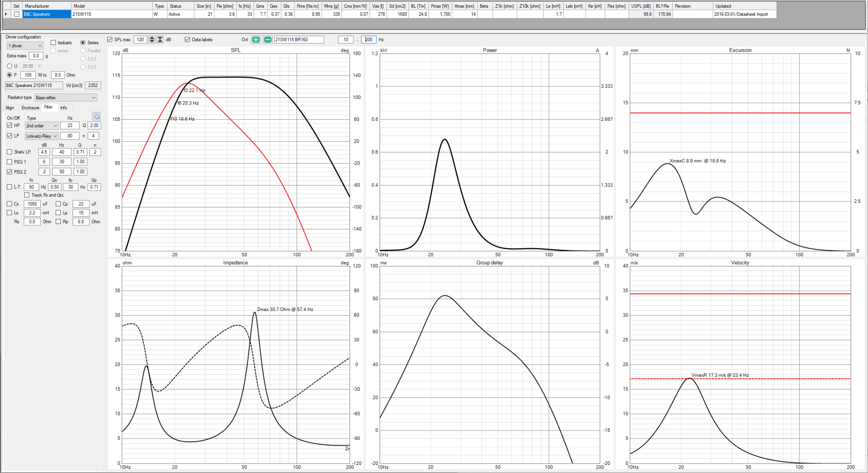The image size is (868, 473).
Task: Click row selector arrow for B&C Speakers
Action: tap(6, 14)
